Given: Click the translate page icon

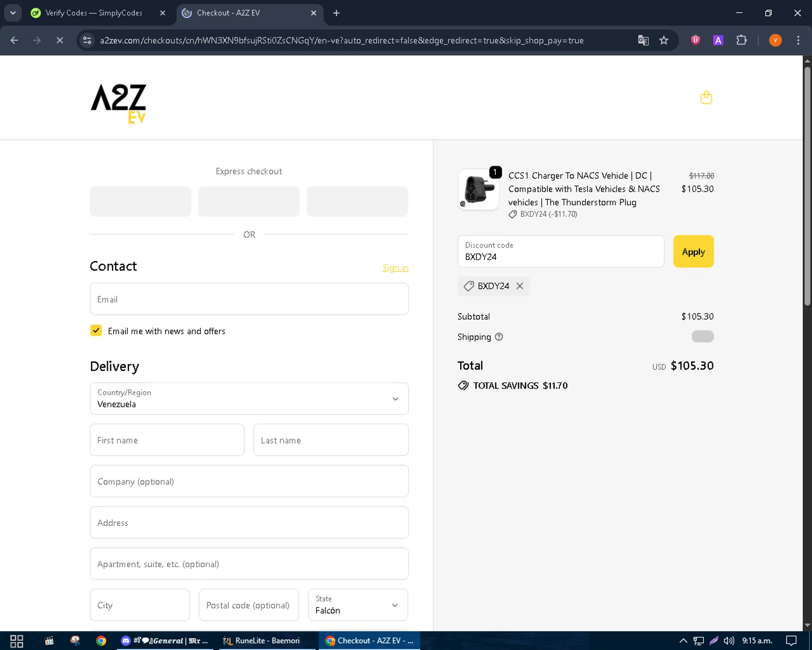Looking at the screenshot, I should (643, 40).
